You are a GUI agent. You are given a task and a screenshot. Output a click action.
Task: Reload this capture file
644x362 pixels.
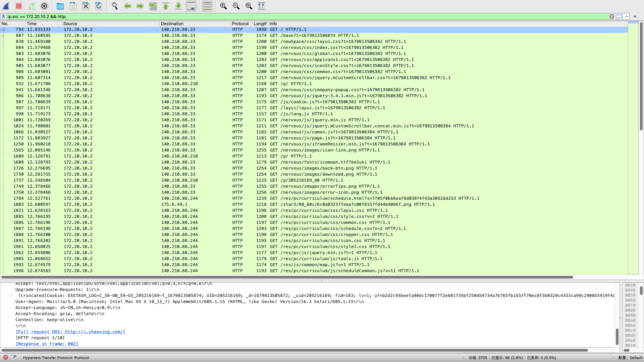coord(99,6)
